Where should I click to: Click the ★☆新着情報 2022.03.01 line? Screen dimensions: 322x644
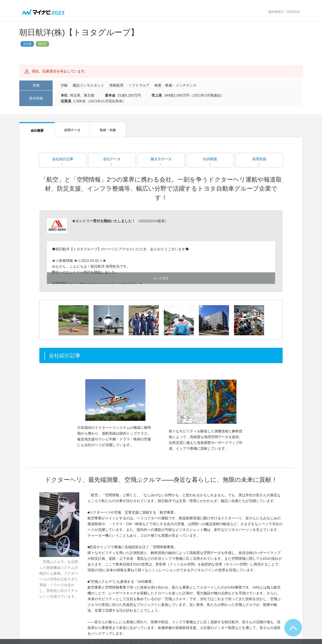(79, 261)
